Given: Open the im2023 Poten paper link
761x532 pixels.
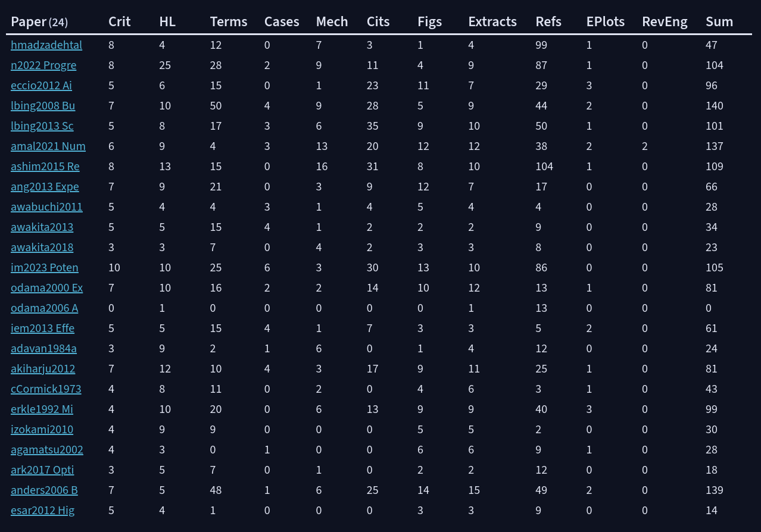Looking at the screenshot, I should [x=45, y=268].
